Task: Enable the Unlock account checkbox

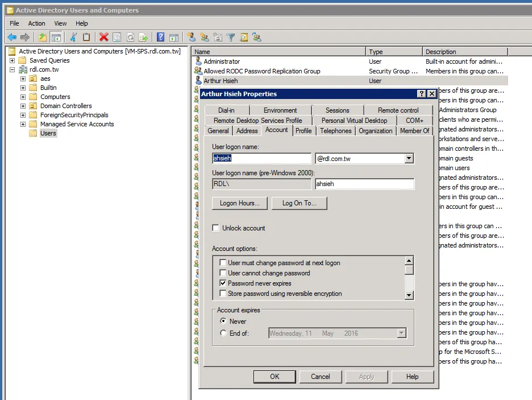Action: point(216,228)
